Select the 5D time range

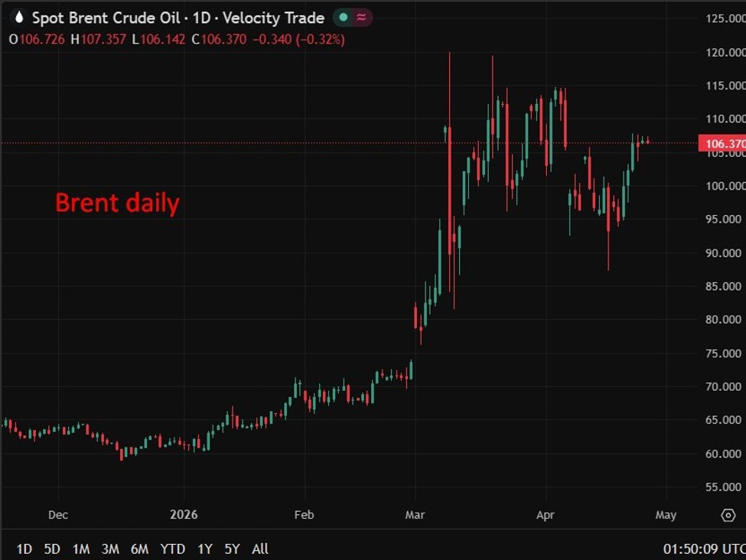[52, 549]
